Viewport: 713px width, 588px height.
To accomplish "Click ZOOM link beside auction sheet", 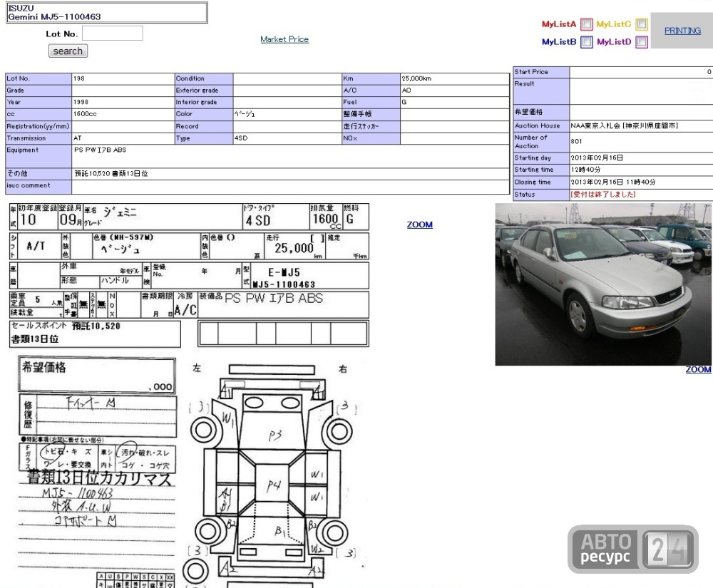I will [x=419, y=225].
